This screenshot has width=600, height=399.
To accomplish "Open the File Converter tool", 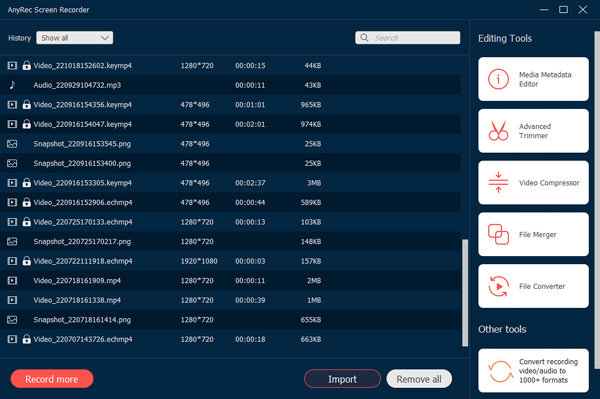I will click(533, 286).
